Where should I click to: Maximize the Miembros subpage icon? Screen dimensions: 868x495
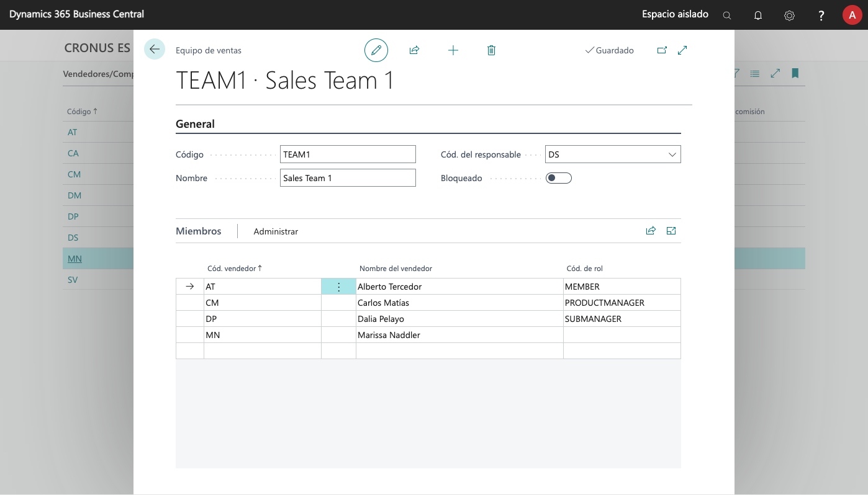tap(671, 231)
